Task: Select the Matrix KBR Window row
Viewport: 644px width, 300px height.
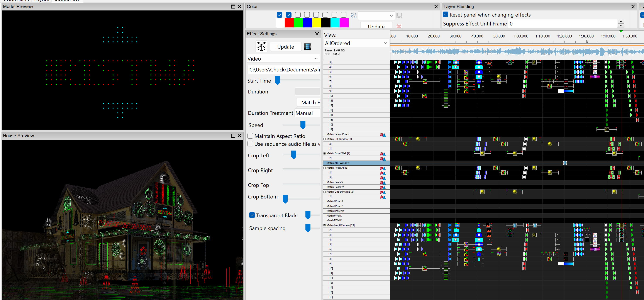Action: (356, 163)
